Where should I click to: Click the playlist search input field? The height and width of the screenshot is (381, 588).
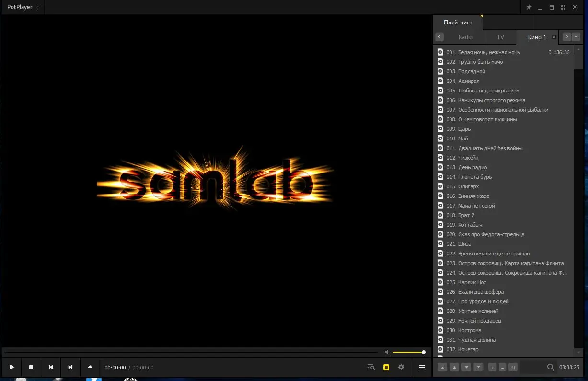pos(533,368)
